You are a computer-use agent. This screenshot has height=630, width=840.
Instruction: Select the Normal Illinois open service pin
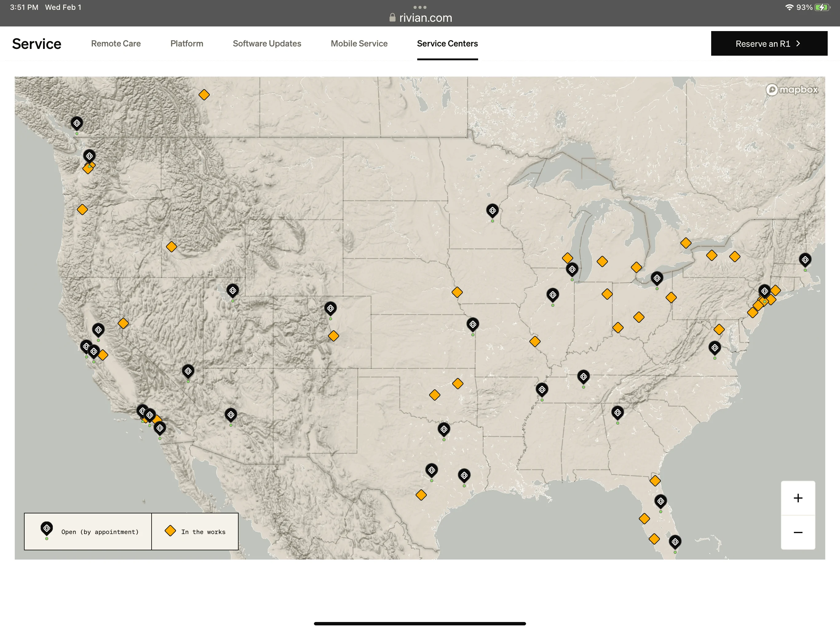[553, 296]
